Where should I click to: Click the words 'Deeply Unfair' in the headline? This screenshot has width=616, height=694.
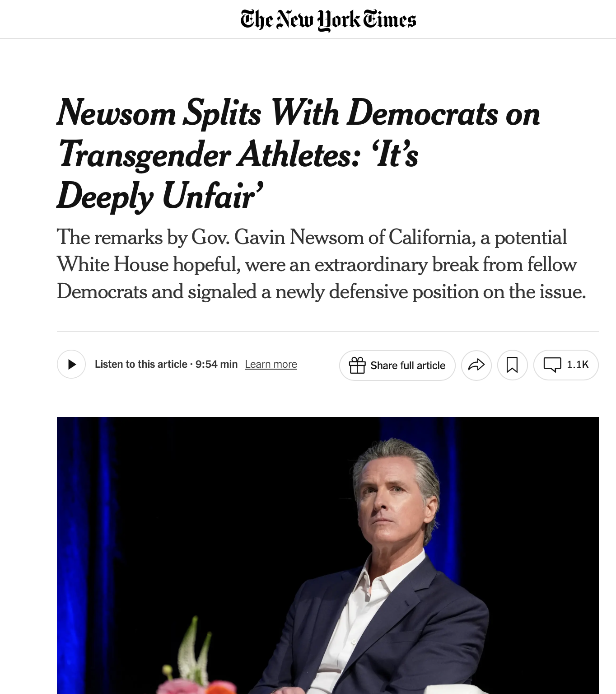160,196
